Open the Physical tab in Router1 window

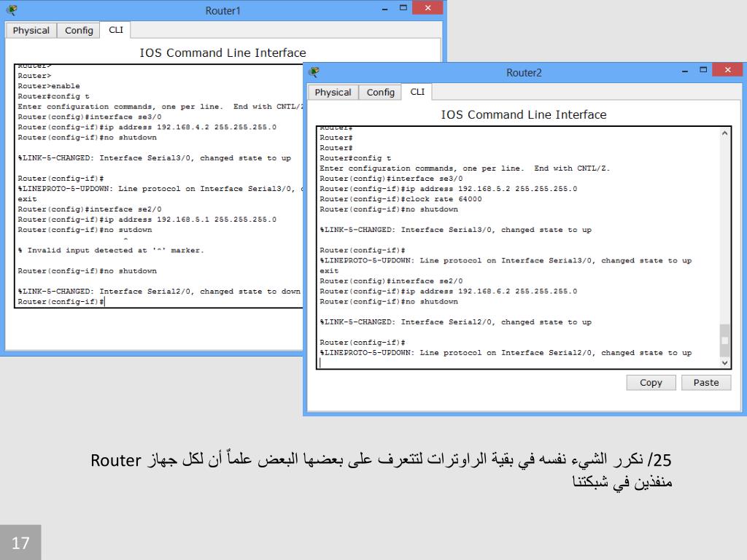31,31
